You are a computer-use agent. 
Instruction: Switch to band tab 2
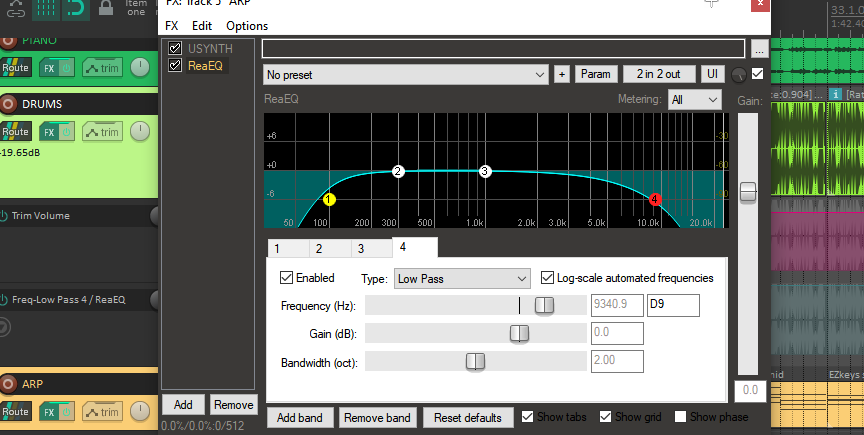(x=330, y=249)
